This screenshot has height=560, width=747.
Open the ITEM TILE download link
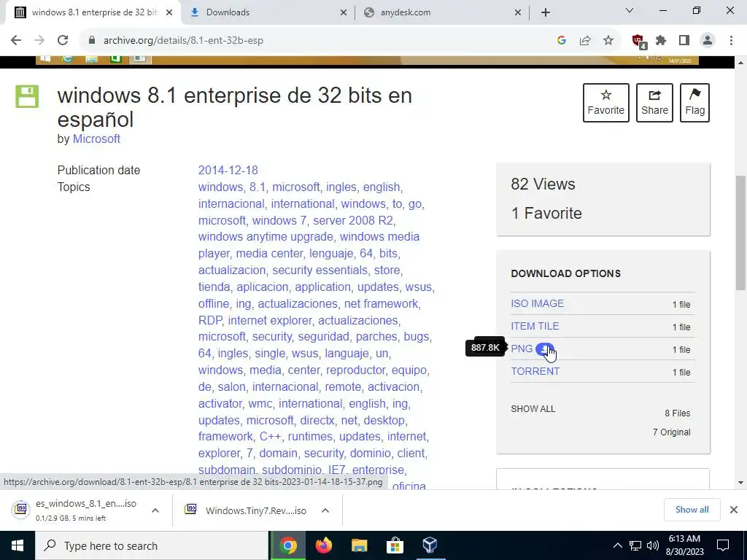point(535,326)
